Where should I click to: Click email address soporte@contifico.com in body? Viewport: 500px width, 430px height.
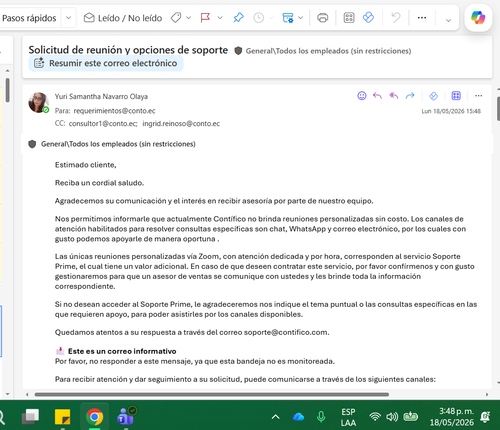pyautogui.click(x=286, y=332)
